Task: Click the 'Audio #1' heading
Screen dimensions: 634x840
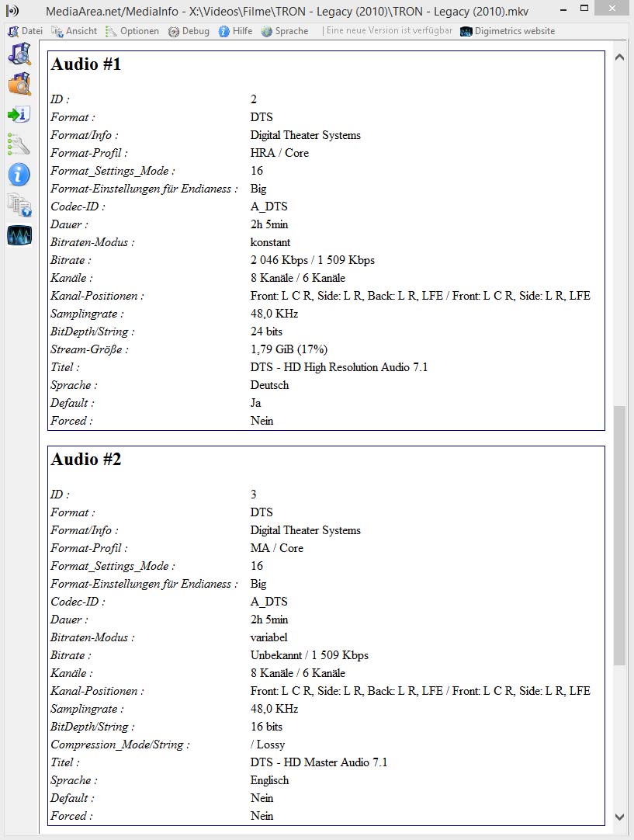Action: coord(86,64)
